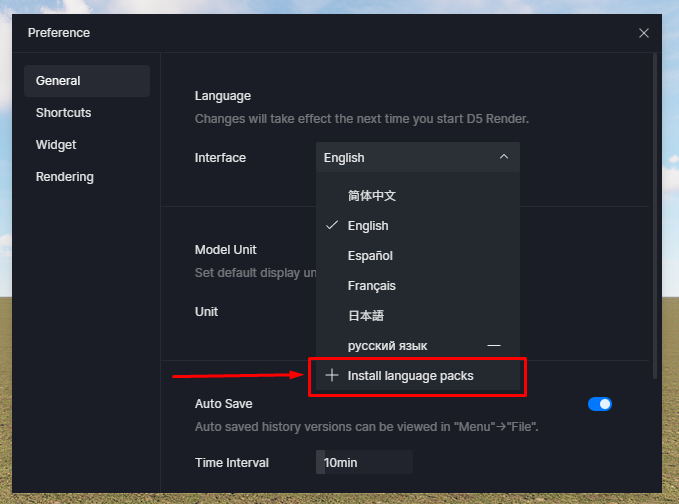Toggle the Auto Save switch off
Viewport: 679px width, 504px height.
(599, 404)
